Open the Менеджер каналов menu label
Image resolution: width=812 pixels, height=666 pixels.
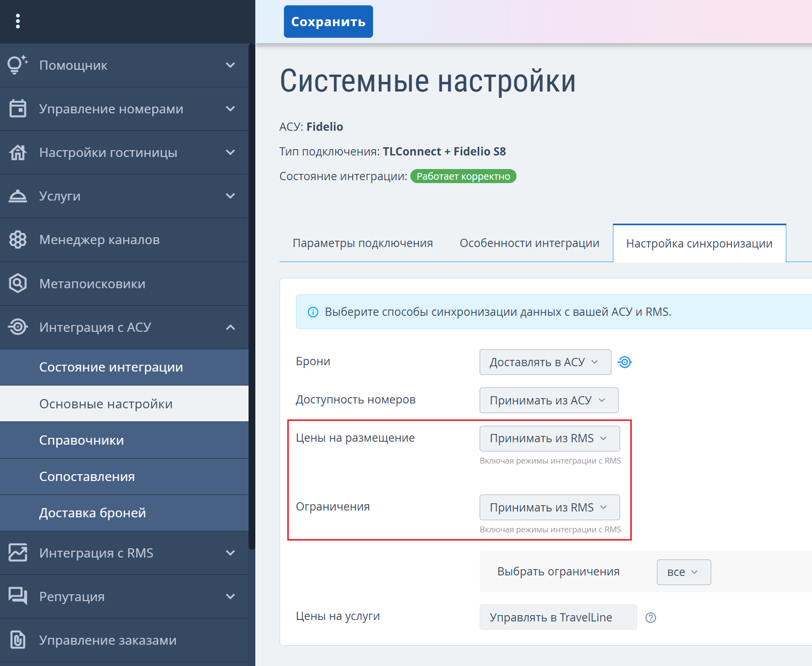99,240
